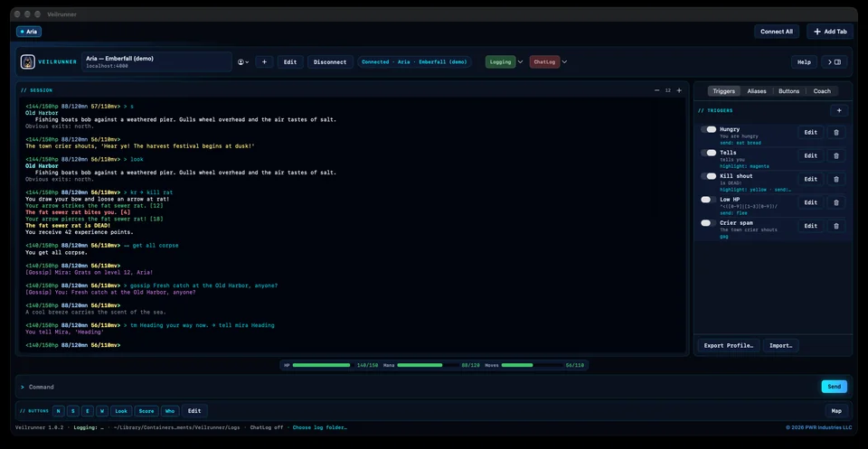Toggle the Tells trigger switch
Viewport: 868px width, 449px height.
pos(709,153)
